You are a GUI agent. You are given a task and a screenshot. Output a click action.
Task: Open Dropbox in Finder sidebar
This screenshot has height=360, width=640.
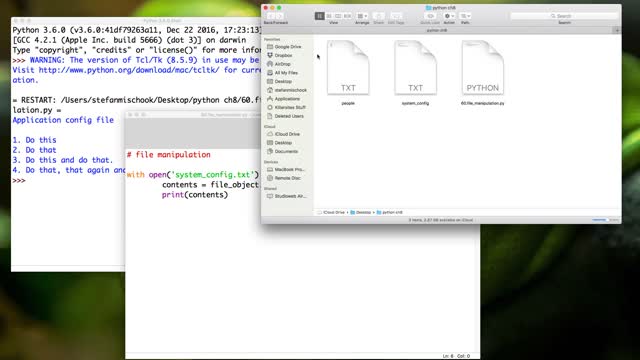tap(283, 56)
